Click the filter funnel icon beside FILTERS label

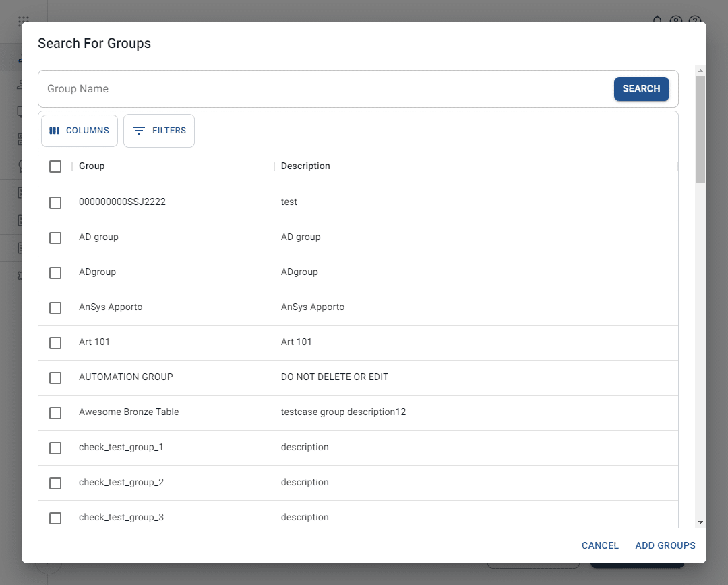(140, 131)
